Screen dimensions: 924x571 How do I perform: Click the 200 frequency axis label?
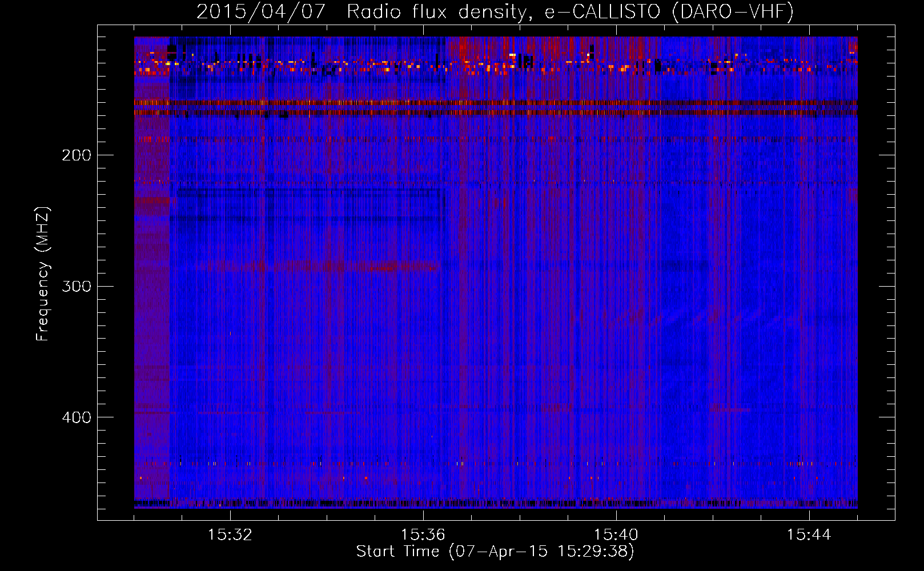[x=77, y=155]
